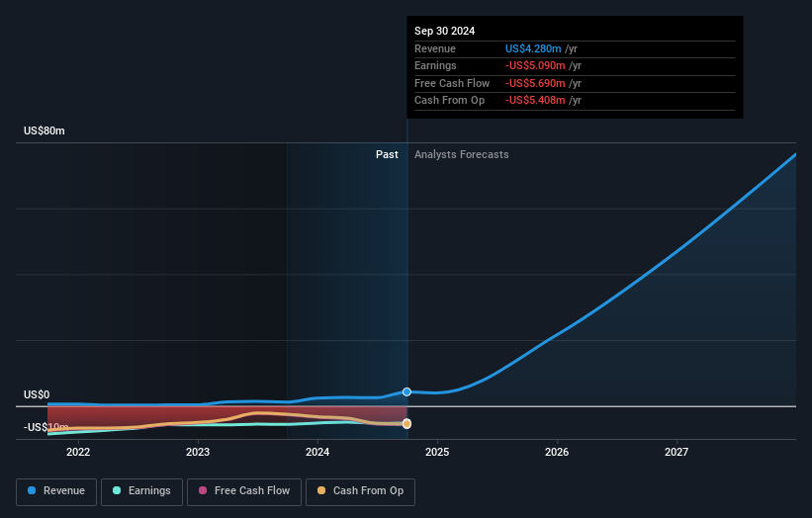Click the 2027 x-axis label
The image size is (812, 518).
click(x=677, y=452)
